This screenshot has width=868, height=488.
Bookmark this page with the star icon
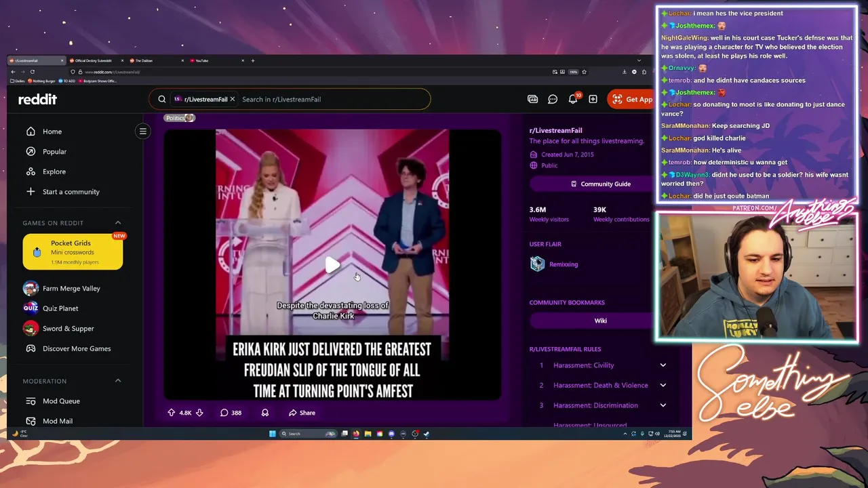584,72
